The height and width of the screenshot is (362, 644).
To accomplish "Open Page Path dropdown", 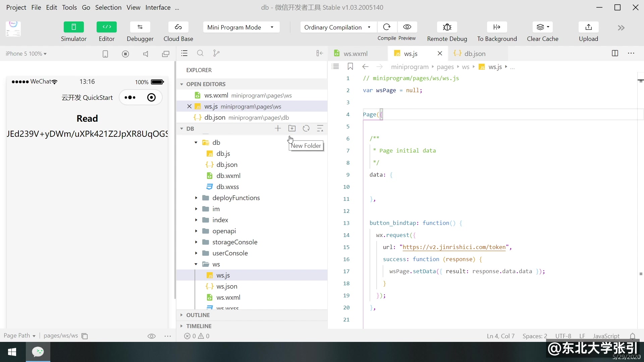I will pos(19,336).
